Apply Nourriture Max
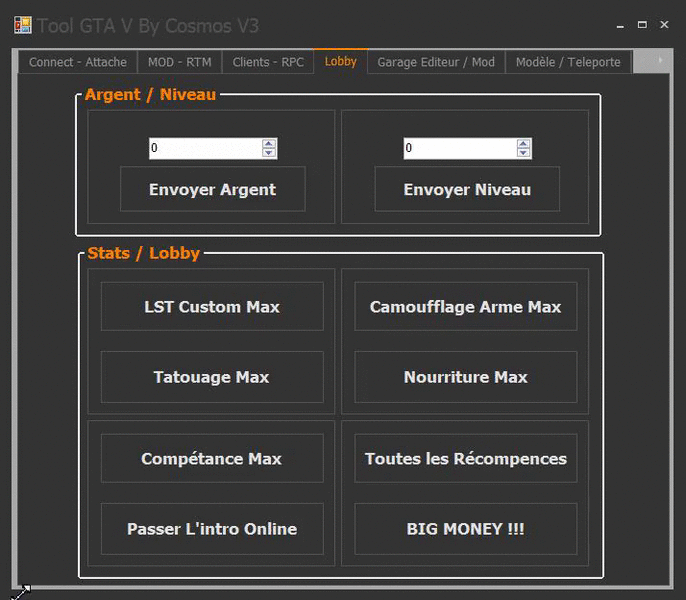 (x=466, y=377)
